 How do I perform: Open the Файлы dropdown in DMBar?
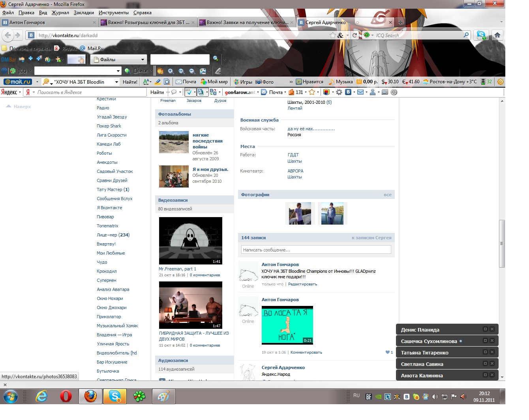[118, 60]
